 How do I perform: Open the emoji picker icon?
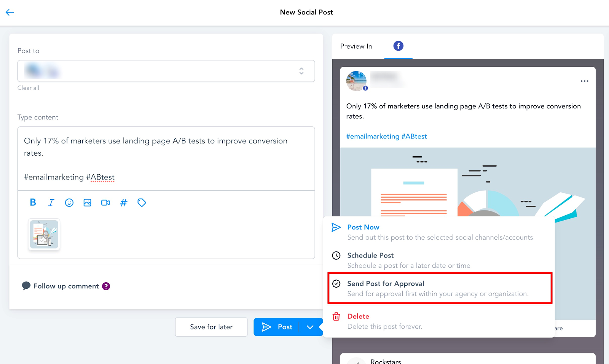tap(69, 203)
